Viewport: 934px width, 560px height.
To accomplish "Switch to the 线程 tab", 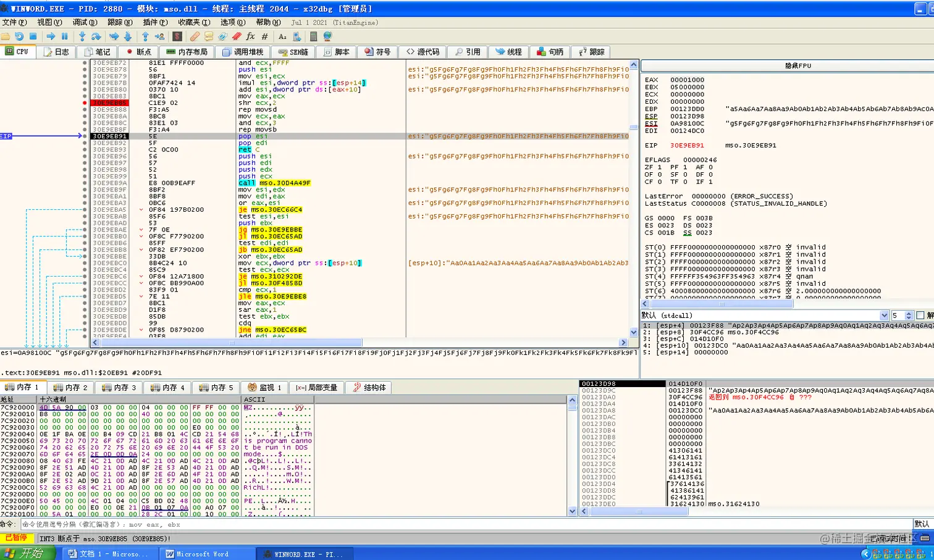I will click(508, 52).
